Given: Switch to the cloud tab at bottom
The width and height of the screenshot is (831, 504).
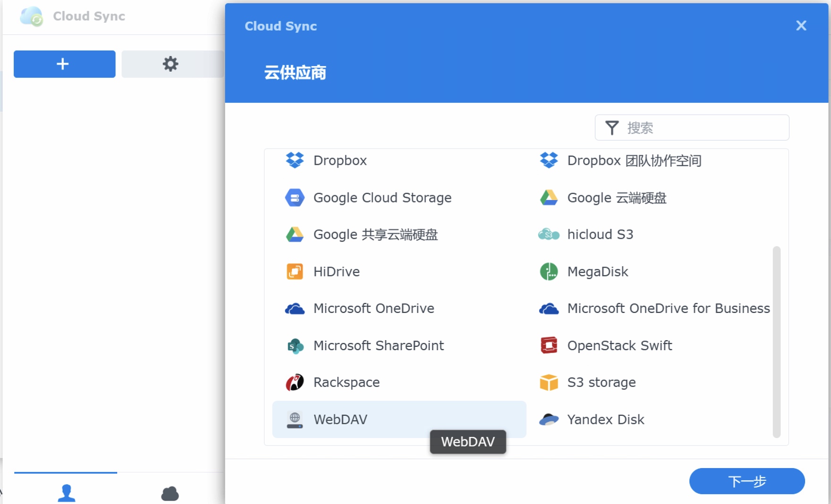Looking at the screenshot, I should [x=170, y=494].
